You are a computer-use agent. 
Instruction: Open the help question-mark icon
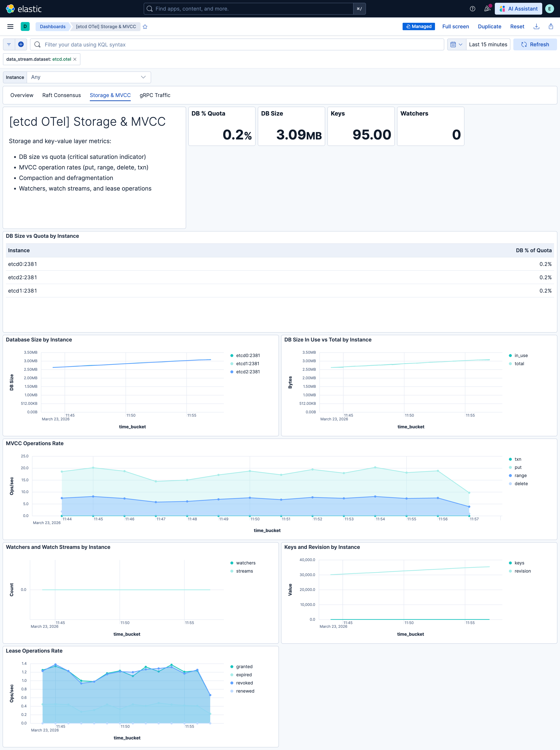473,9
